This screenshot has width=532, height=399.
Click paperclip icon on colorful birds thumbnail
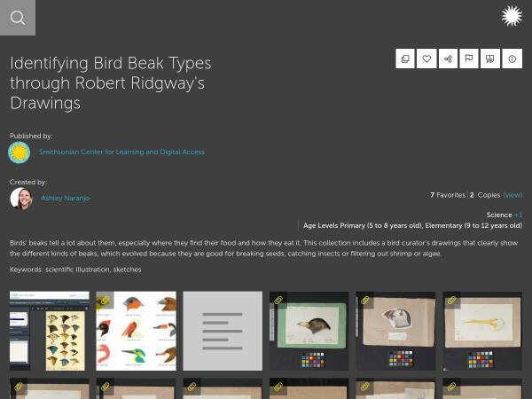pyautogui.click(x=105, y=300)
